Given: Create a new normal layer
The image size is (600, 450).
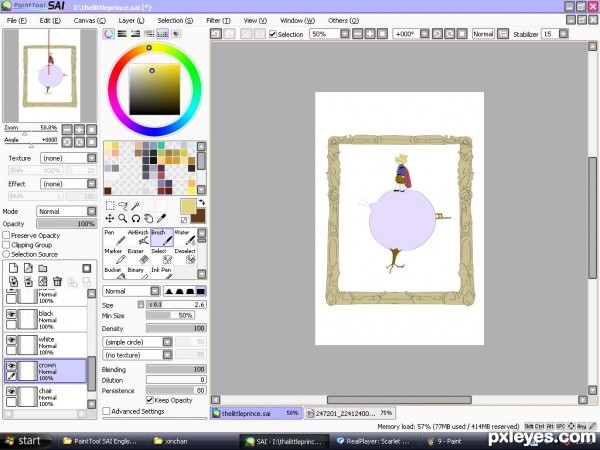Looking at the screenshot, I should click(13, 268).
